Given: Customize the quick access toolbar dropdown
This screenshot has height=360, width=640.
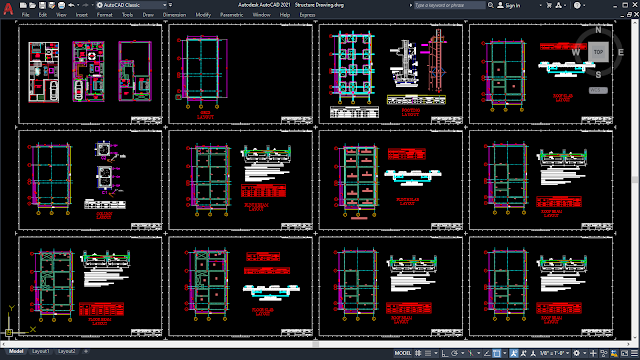Looking at the screenshot, I should point(170,5).
